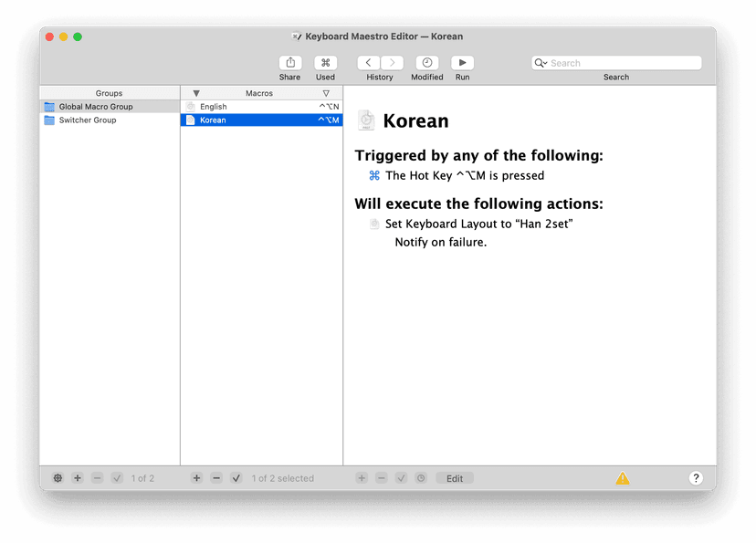Open the Used macros view
The width and height of the screenshot is (756, 543).
(x=325, y=63)
